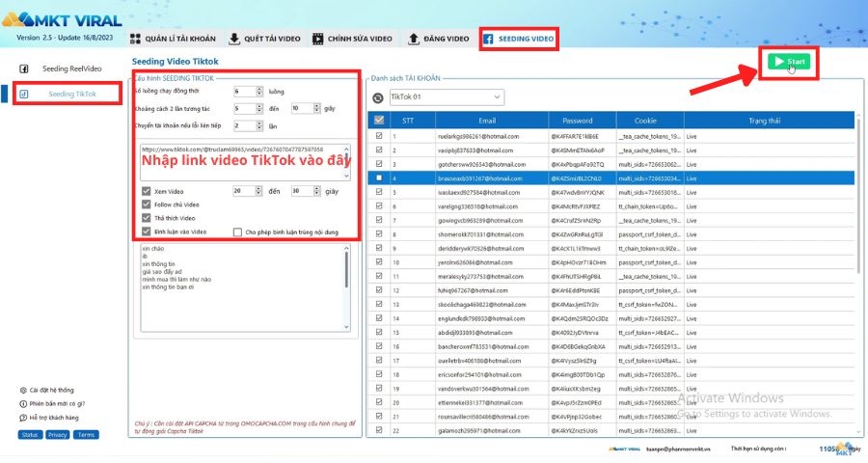Untick the checkbox of account row 12
Screen dimensions: 868x463
coord(379,290)
